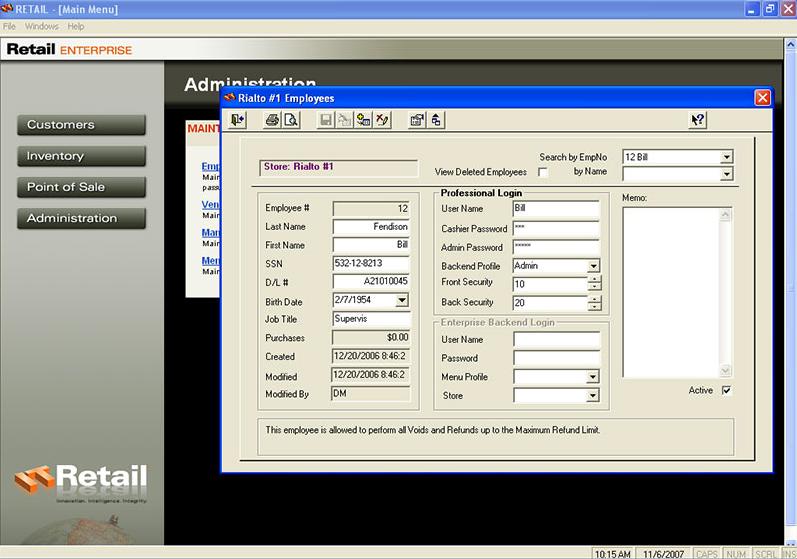Click the Job Title field
Viewport: 797px width, 559px height.
[371, 319]
